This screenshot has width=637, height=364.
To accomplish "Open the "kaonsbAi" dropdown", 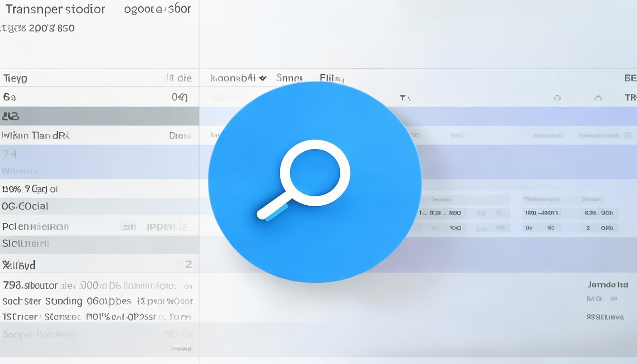I will click(x=238, y=78).
